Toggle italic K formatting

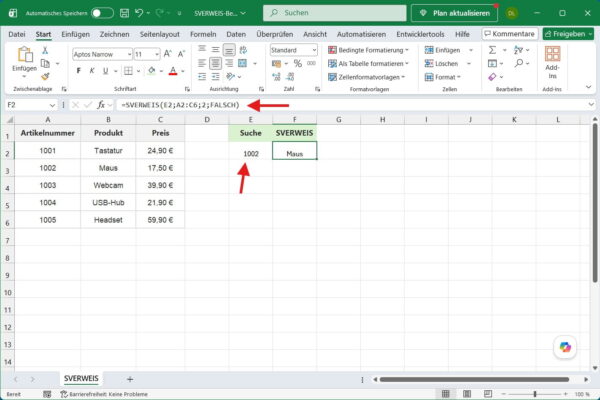coord(92,71)
